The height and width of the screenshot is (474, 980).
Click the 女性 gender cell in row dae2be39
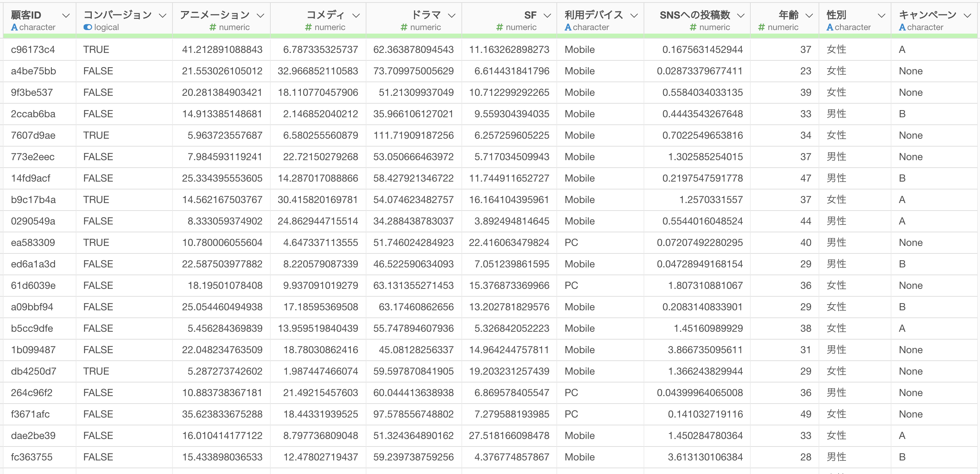836,435
